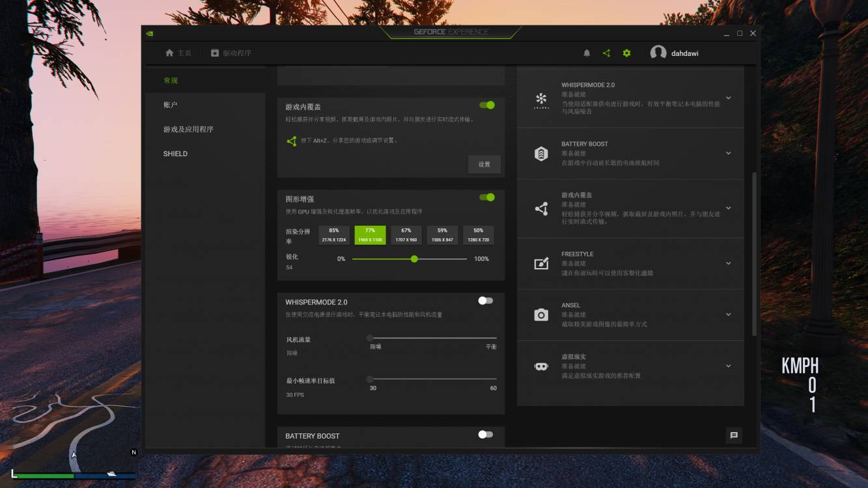Maximize the GeForce Experience window

click(740, 33)
